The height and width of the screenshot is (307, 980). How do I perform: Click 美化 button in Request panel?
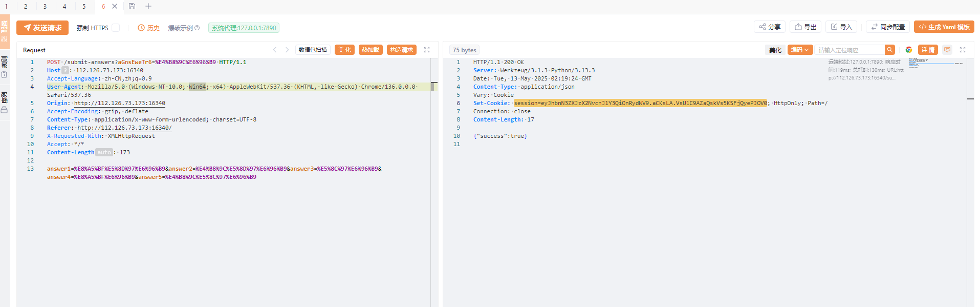[344, 50]
